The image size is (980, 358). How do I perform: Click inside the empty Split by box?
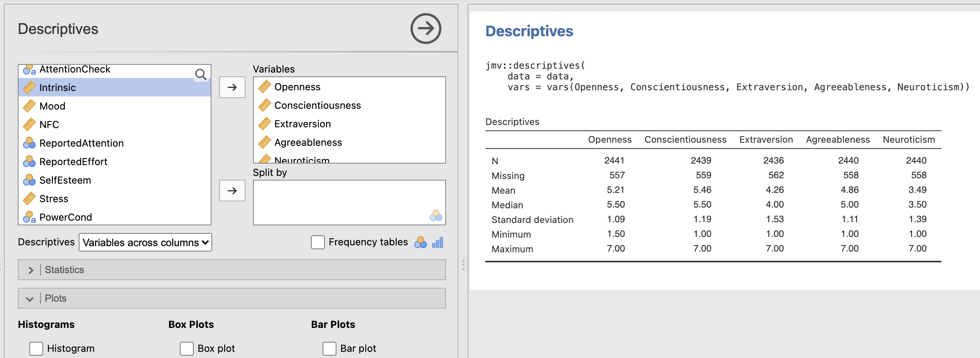coord(350,203)
